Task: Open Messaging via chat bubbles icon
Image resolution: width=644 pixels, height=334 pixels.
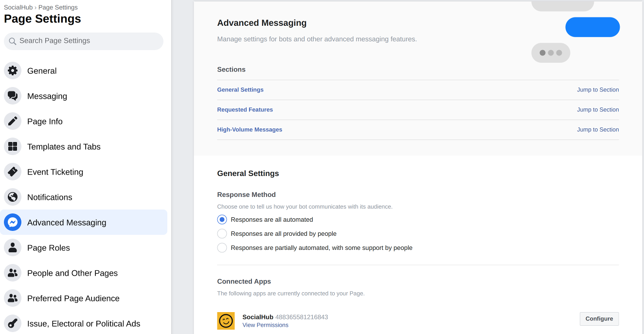Action: coord(13,96)
